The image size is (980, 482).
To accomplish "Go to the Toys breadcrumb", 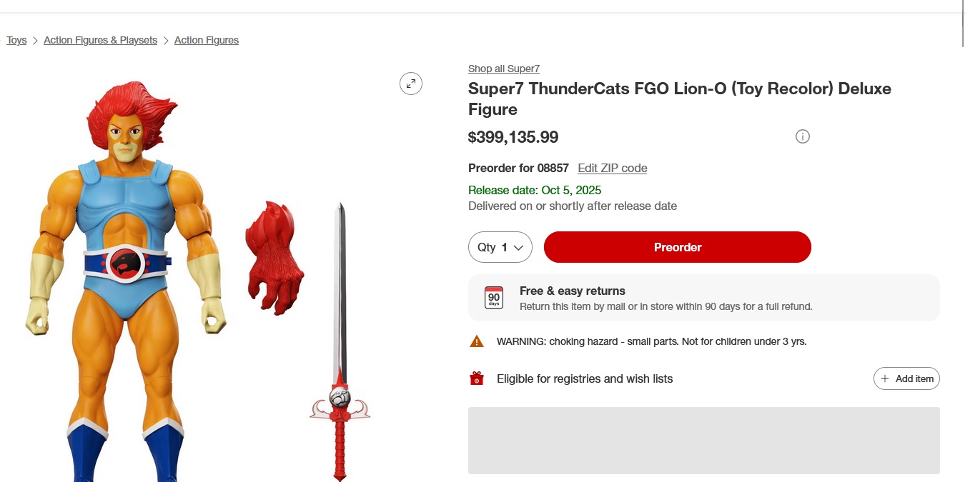I will click(16, 41).
